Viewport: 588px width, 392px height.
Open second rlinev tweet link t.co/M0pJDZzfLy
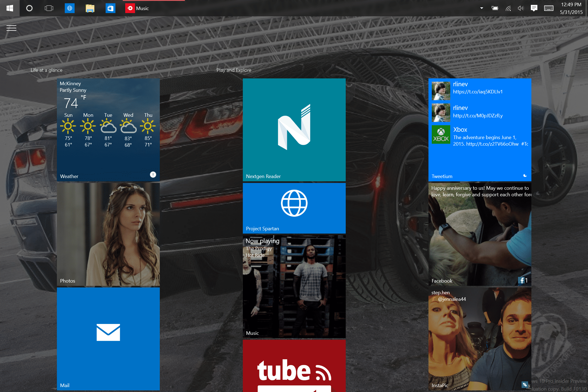coord(478,116)
